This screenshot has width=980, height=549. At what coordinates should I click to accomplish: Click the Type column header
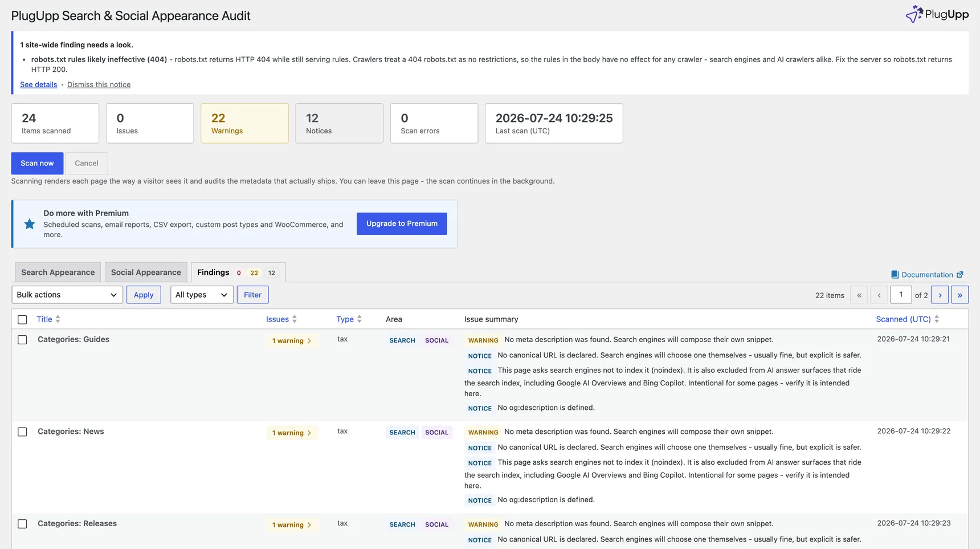click(345, 319)
